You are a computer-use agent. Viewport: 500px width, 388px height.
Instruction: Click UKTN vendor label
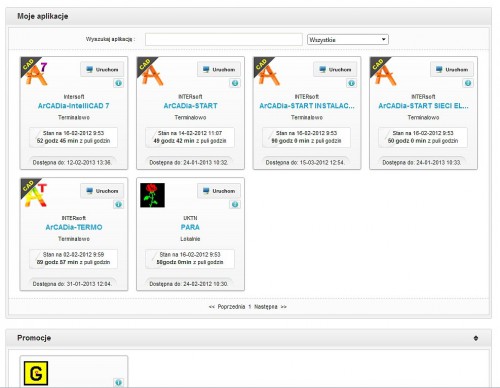[190, 218]
